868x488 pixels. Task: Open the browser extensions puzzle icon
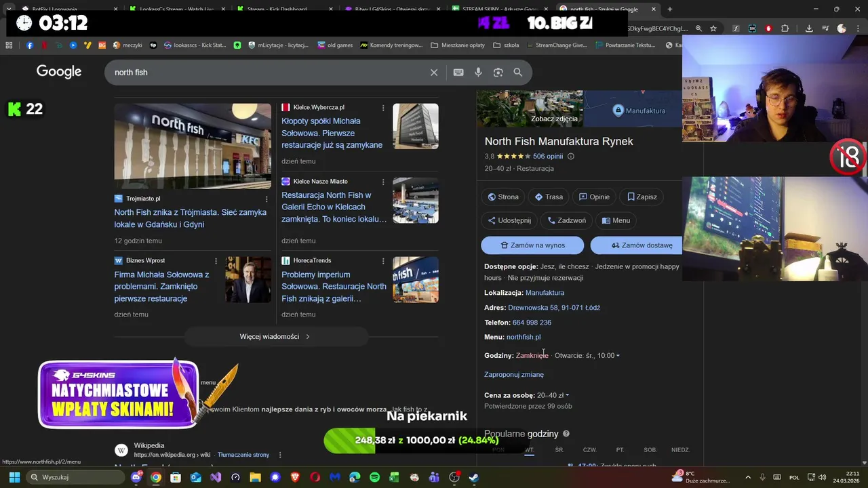pyautogui.click(x=785, y=28)
